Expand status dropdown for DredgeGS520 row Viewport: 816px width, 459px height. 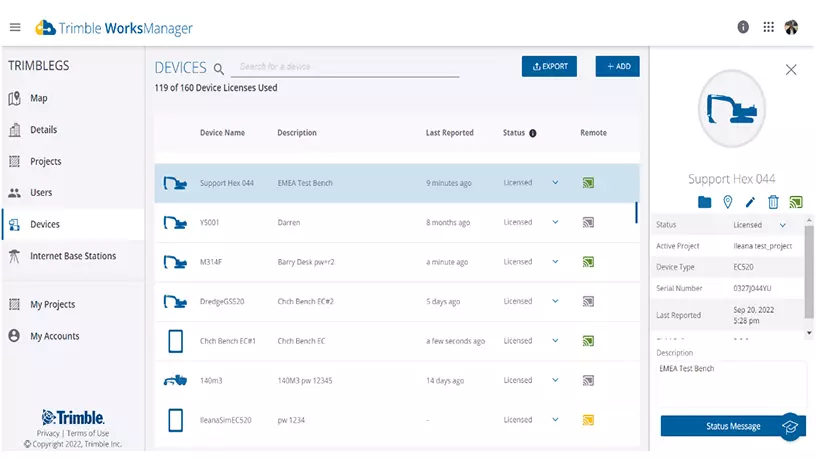pyautogui.click(x=555, y=301)
